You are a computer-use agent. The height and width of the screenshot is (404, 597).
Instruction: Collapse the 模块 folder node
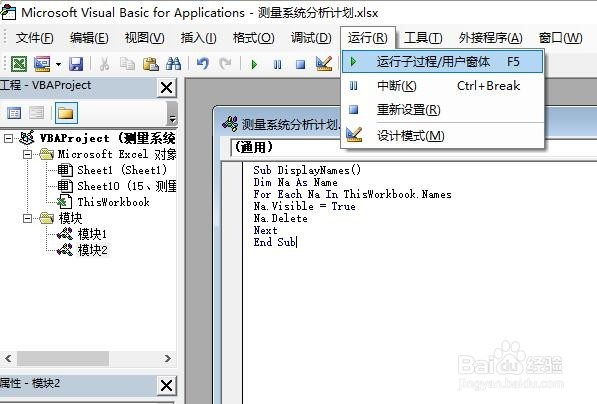tap(27, 218)
